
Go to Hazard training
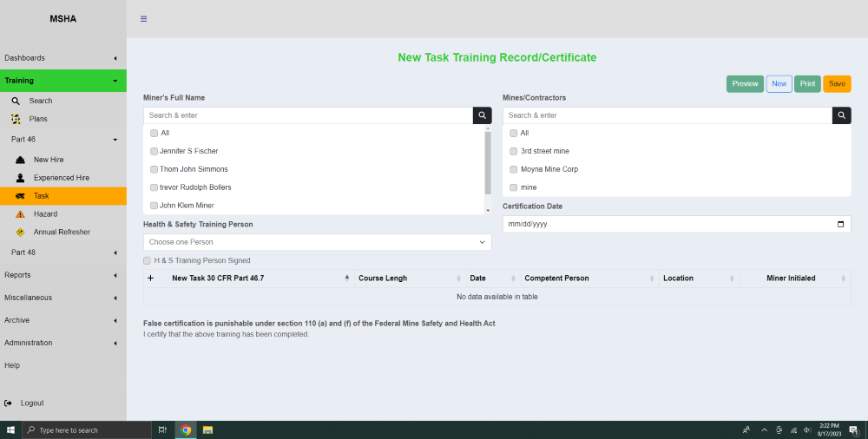tap(45, 214)
